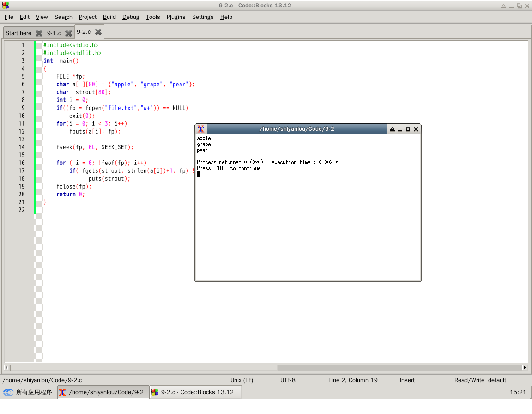Open the View menu
This screenshot has height=414, width=532.
point(42,17)
